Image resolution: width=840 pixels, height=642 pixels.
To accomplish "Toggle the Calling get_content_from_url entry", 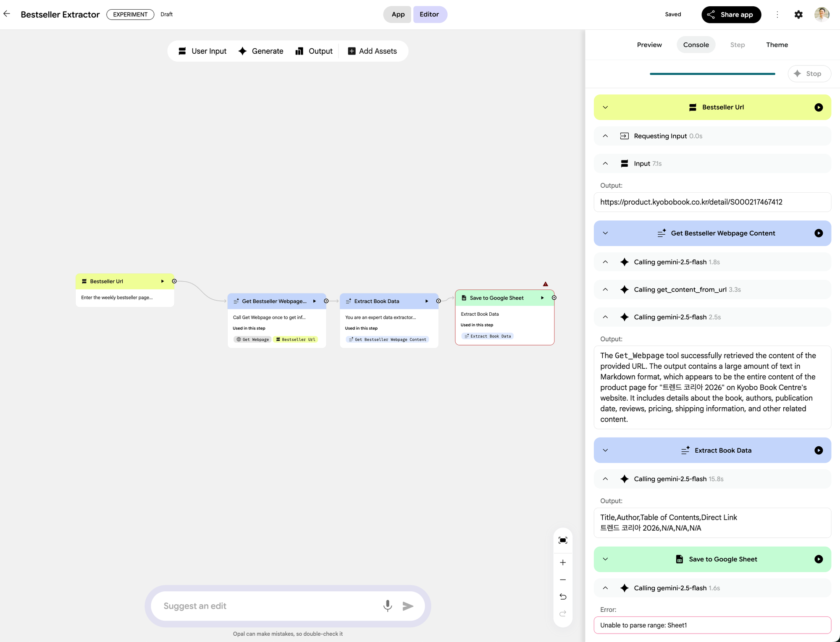I will click(x=605, y=290).
